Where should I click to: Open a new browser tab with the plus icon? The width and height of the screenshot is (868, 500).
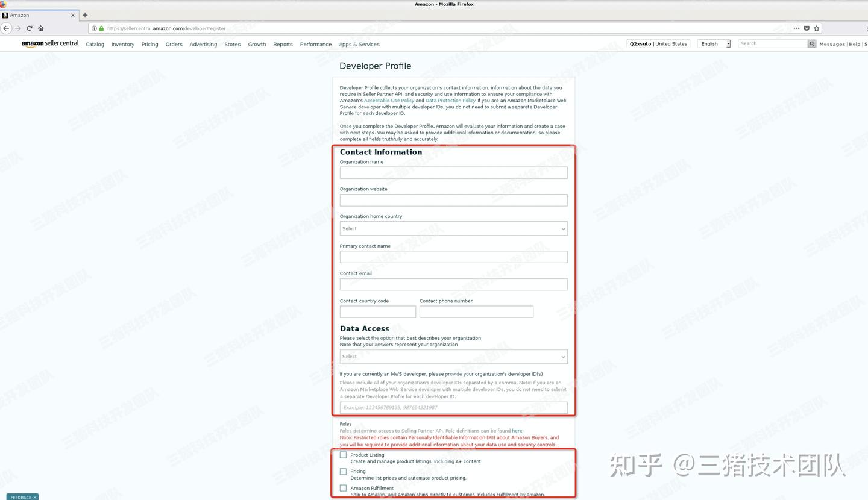tap(85, 14)
